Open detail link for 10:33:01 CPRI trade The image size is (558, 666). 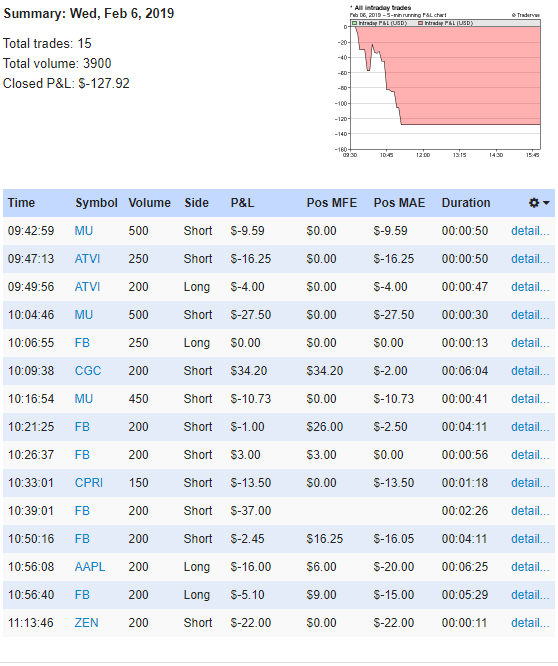(530, 483)
